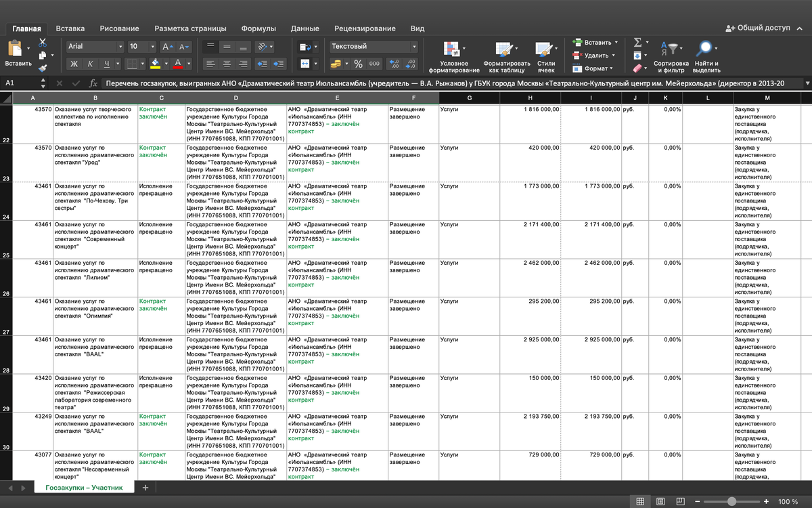
Task: Align cell content to top
Action: pyautogui.click(x=210, y=47)
